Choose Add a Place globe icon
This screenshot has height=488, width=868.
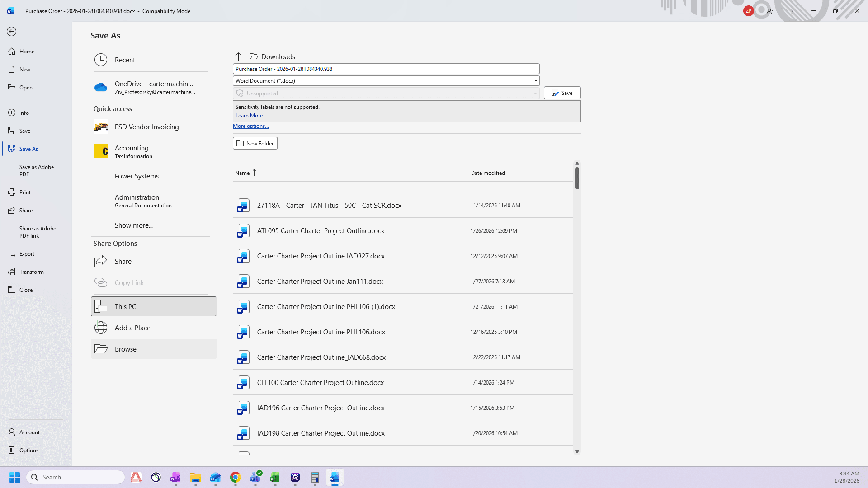(x=101, y=328)
